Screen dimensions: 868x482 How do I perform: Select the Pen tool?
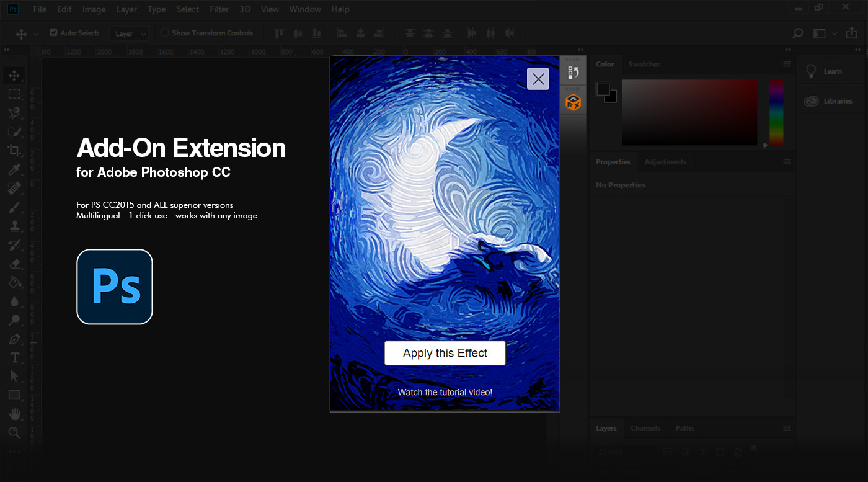coord(14,339)
